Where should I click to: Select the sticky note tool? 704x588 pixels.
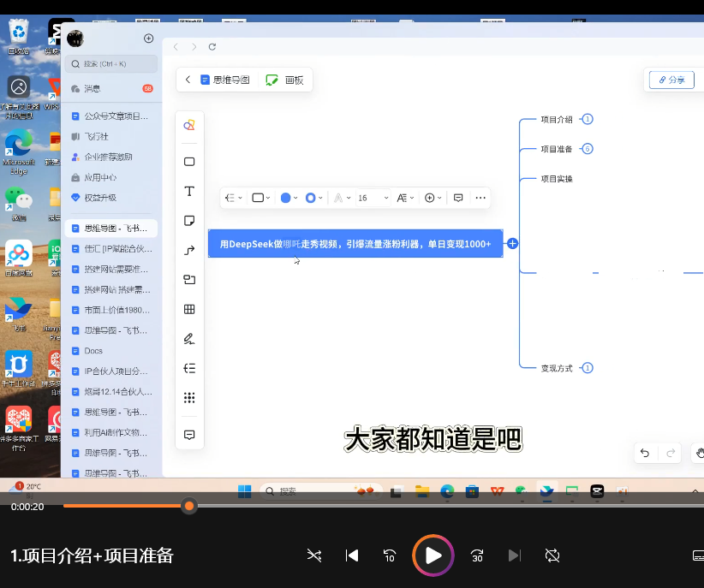click(189, 221)
